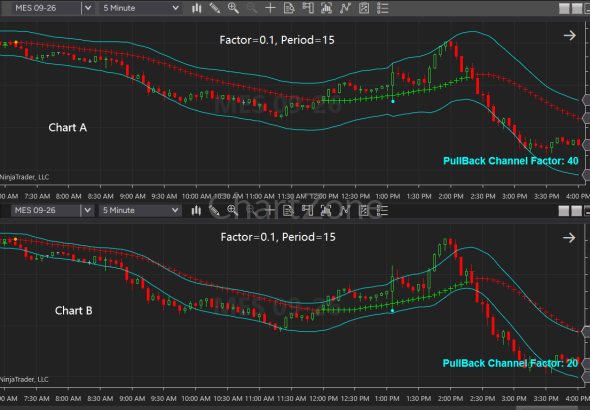Select the cross hair pointer in Chart B toolbar
The height and width of the screenshot is (410, 590).
[270, 210]
